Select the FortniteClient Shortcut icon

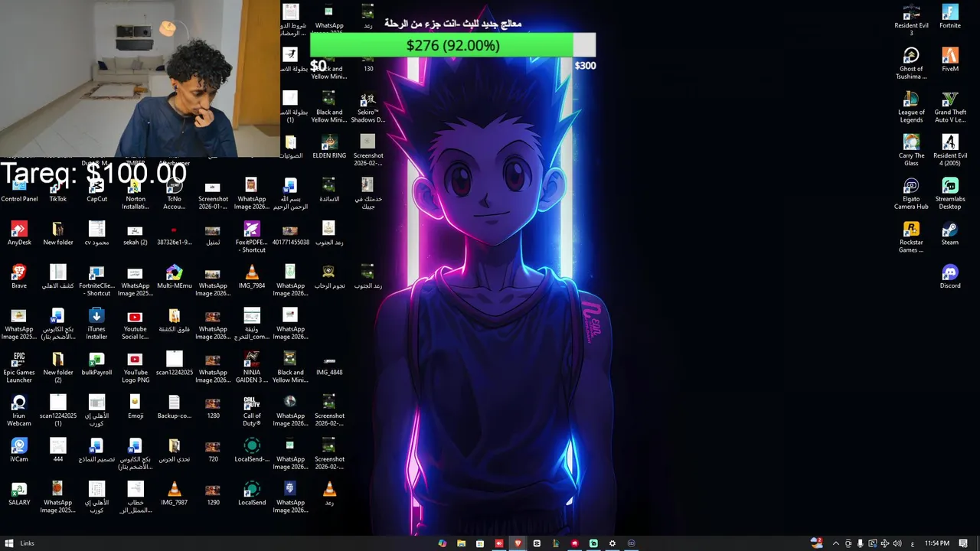[96, 281]
